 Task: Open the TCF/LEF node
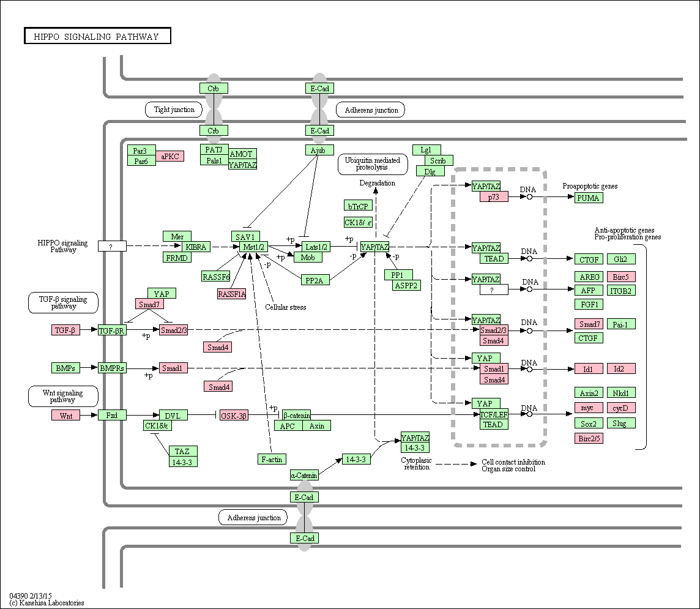pos(494,414)
